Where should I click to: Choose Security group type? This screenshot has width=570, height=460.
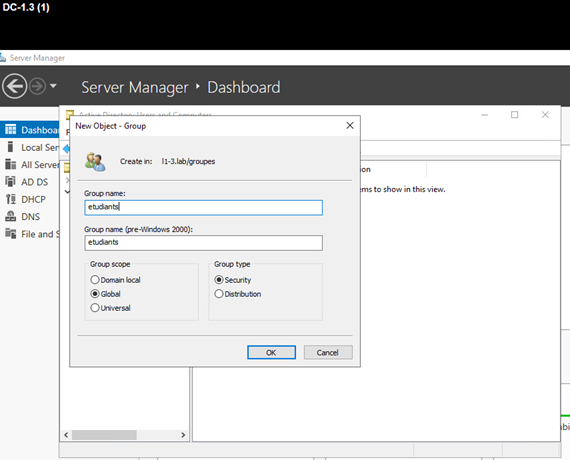[233, 280]
